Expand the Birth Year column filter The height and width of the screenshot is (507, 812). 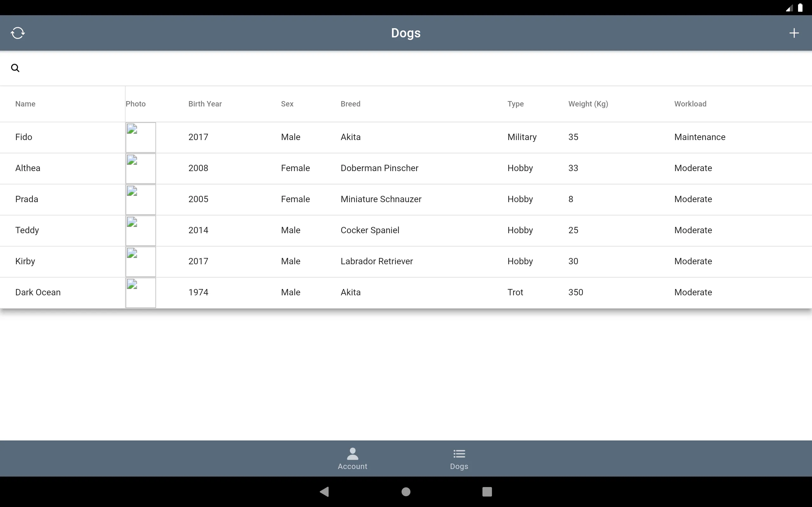tap(205, 103)
